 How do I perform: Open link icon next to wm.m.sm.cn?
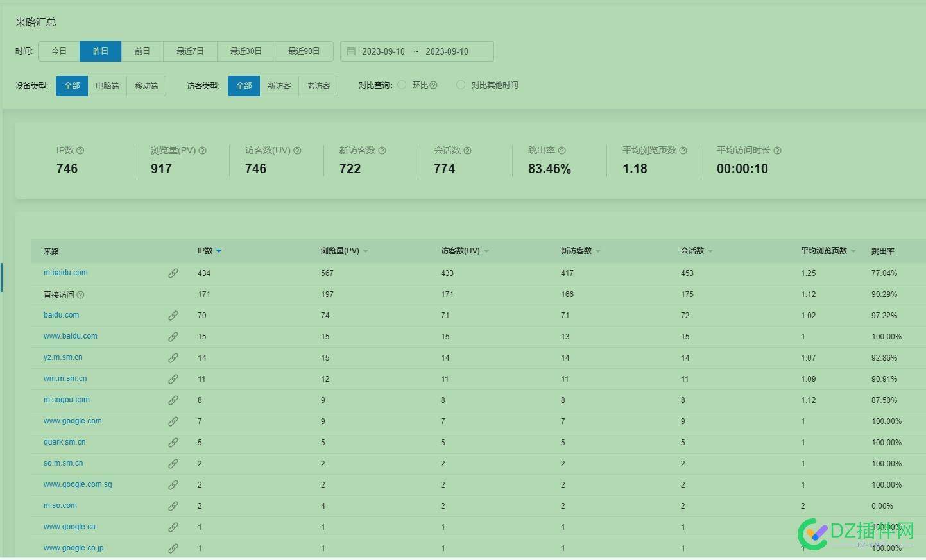pyautogui.click(x=173, y=379)
